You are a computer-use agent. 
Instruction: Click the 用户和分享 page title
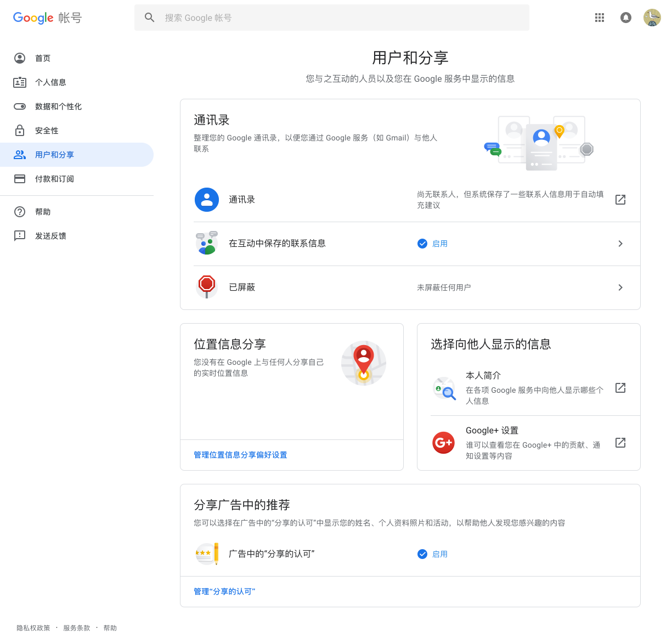click(410, 58)
